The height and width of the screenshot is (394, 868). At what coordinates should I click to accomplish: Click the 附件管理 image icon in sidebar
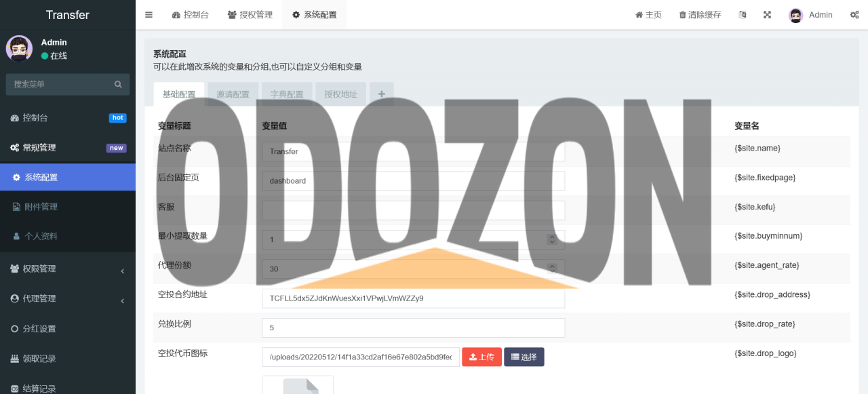click(x=16, y=207)
